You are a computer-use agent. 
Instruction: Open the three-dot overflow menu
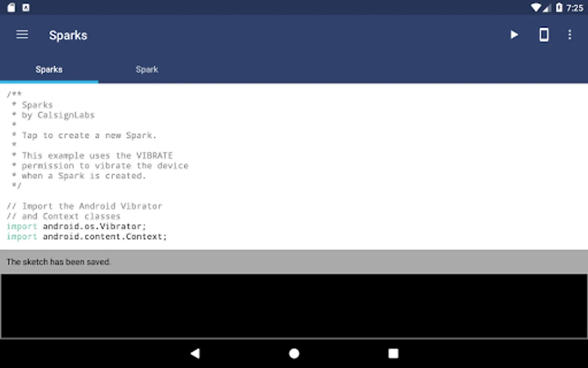(x=570, y=35)
